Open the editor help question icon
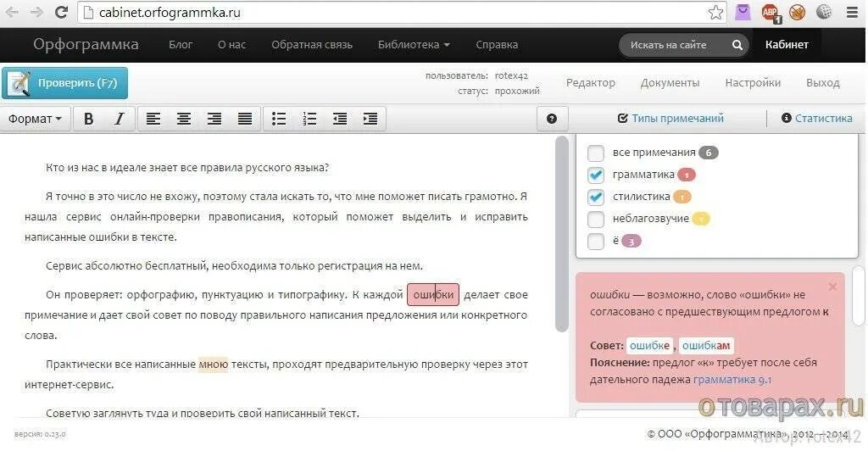This screenshot has height=451, width=868. [x=551, y=119]
